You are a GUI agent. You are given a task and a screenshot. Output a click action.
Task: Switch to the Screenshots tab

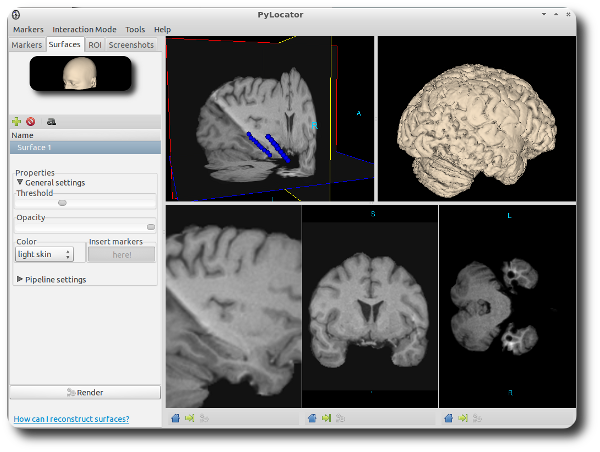(x=131, y=45)
